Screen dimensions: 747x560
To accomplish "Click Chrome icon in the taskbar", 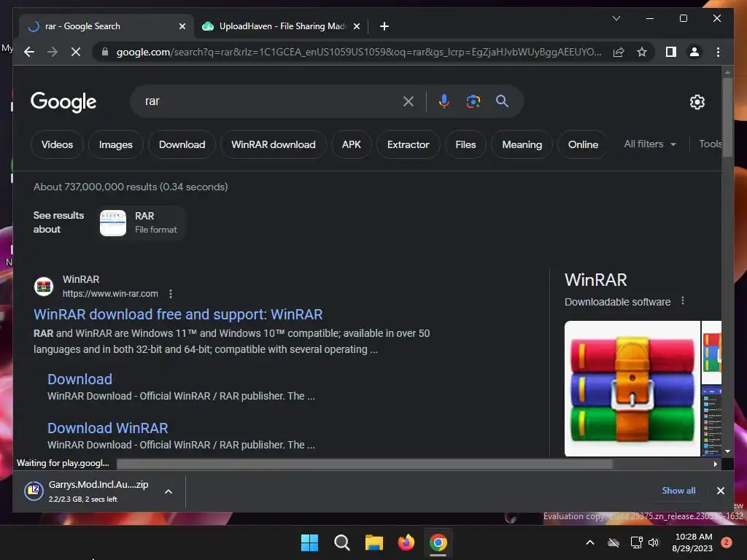I will [438, 542].
